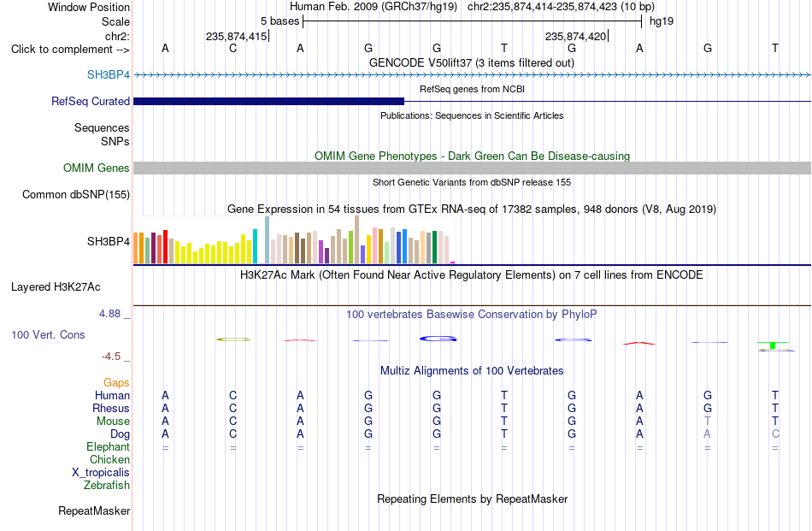The height and width of the screenshot is (531, 812).
Task: Click the black SH3BP4 GTEx expression label
Action: tap(109, 241)
